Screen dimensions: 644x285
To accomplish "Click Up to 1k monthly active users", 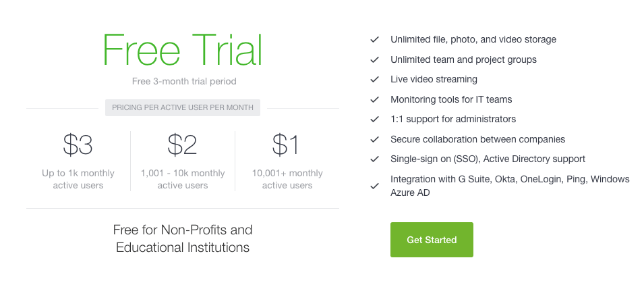I will pos(78,180).
